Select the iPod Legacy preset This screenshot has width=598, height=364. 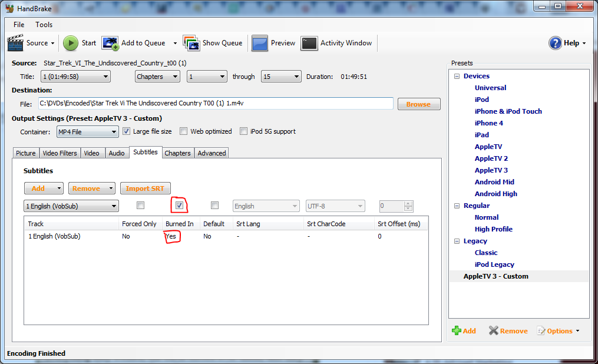point(494,264)
